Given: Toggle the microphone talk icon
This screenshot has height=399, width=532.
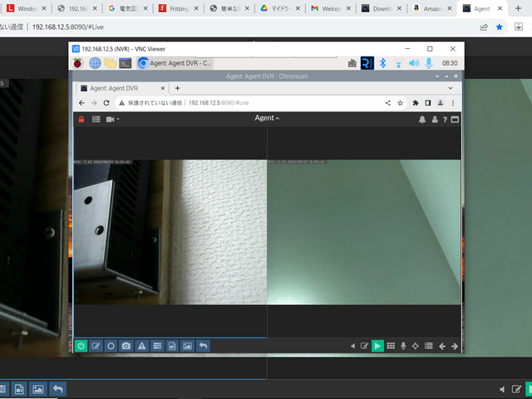Looking at the screenshot, I should (404, 346).
